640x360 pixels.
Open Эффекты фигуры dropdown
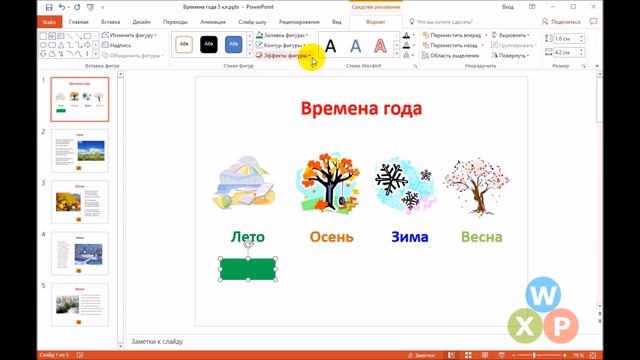click(x=283, y=56)
